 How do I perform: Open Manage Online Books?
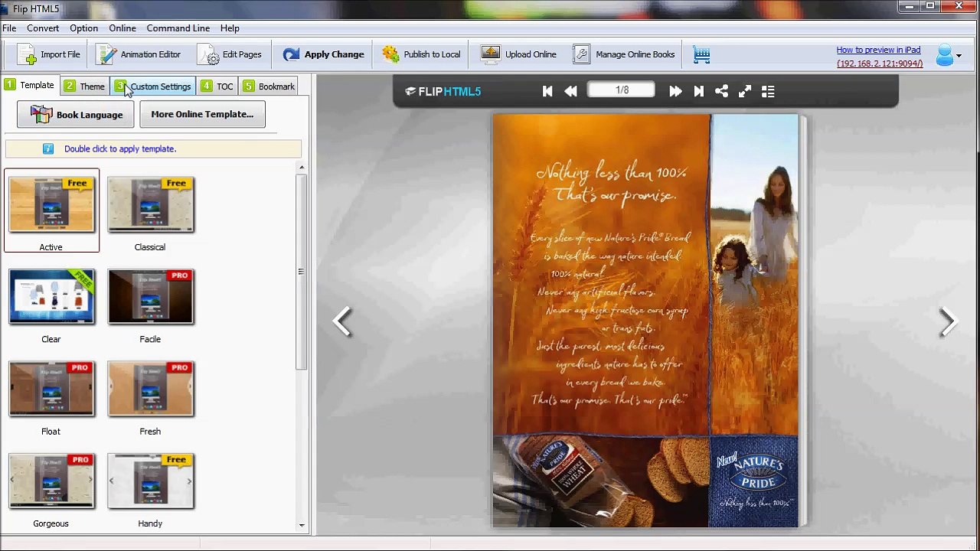(x=624, y=54)
